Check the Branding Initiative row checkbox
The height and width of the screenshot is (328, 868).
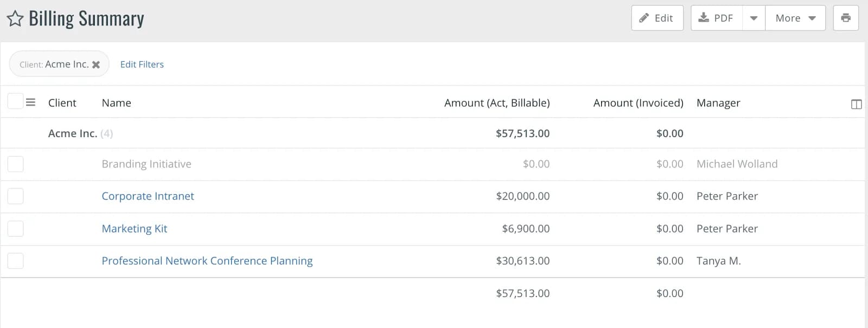point(15,164)
